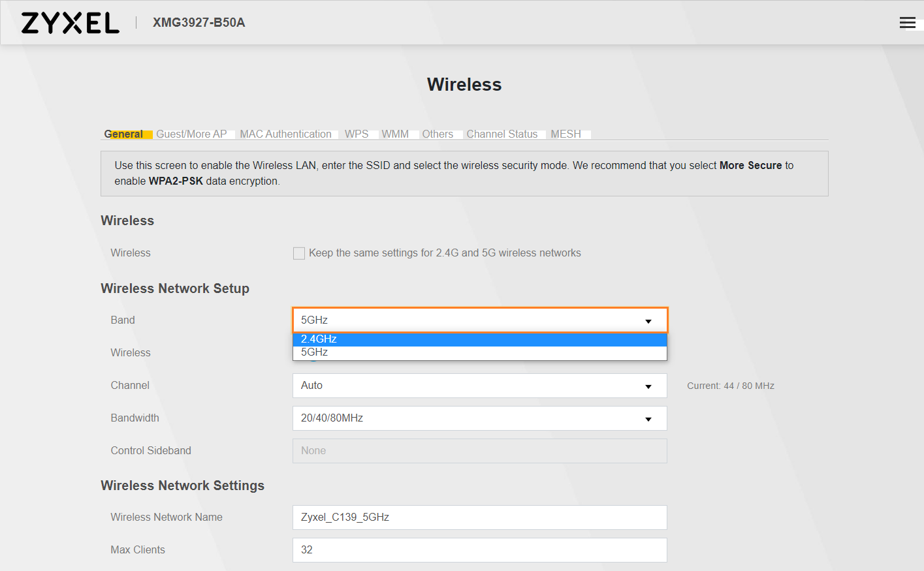Open the Guest/More AP tab
This screenshot has width=924, height=571.
tap(191, 134)
